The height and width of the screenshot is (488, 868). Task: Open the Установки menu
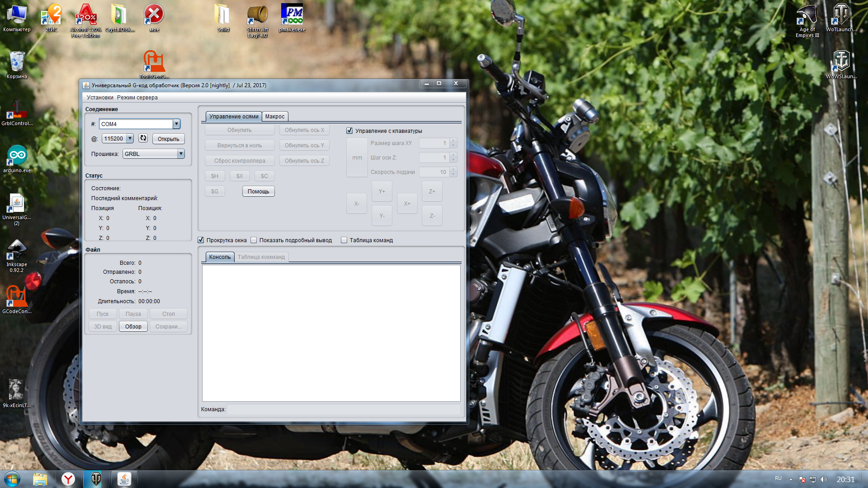click(100, 97)
